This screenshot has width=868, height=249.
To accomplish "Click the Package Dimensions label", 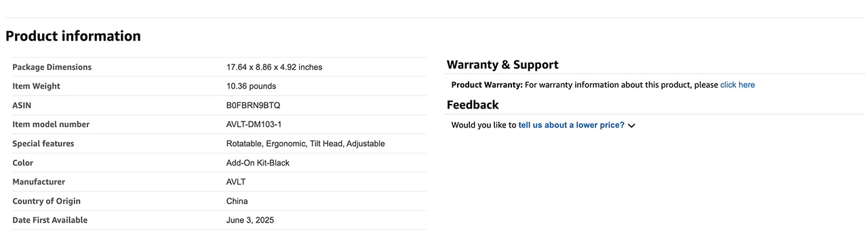I will [x=52, y=67].
